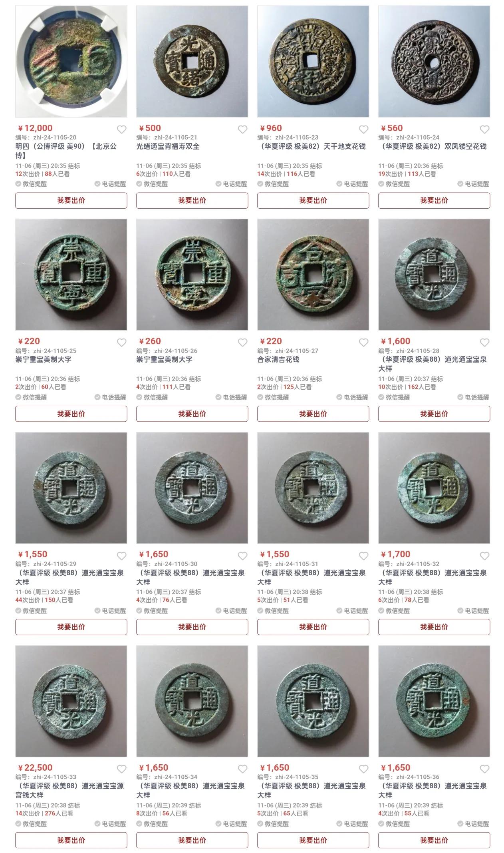Favorite the ¥1,700 道光通宝 listing zhi-24-1105-32
The width and height of the screenshot is (504, 853).
484,556
